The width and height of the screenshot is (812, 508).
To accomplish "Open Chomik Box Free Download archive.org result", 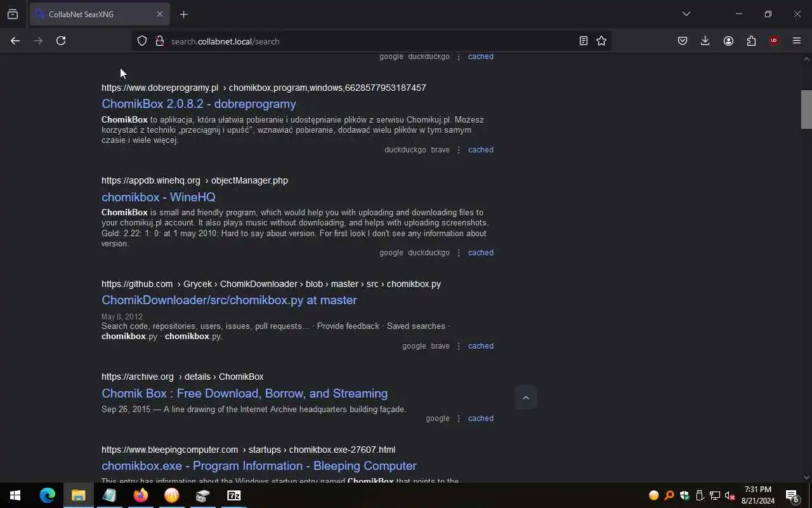I will [244, 393].
